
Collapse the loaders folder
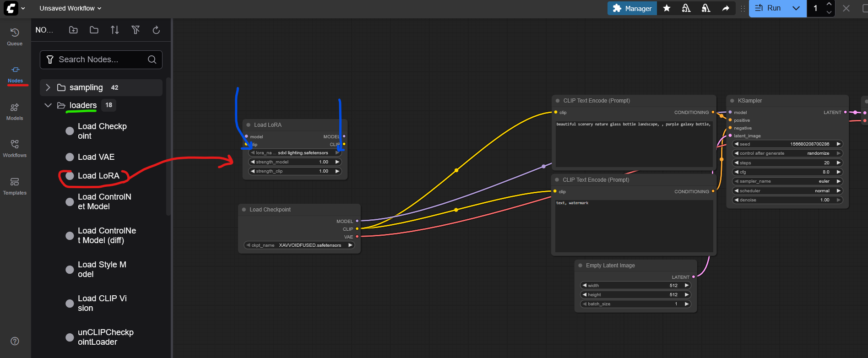click(x=48, y=105)
